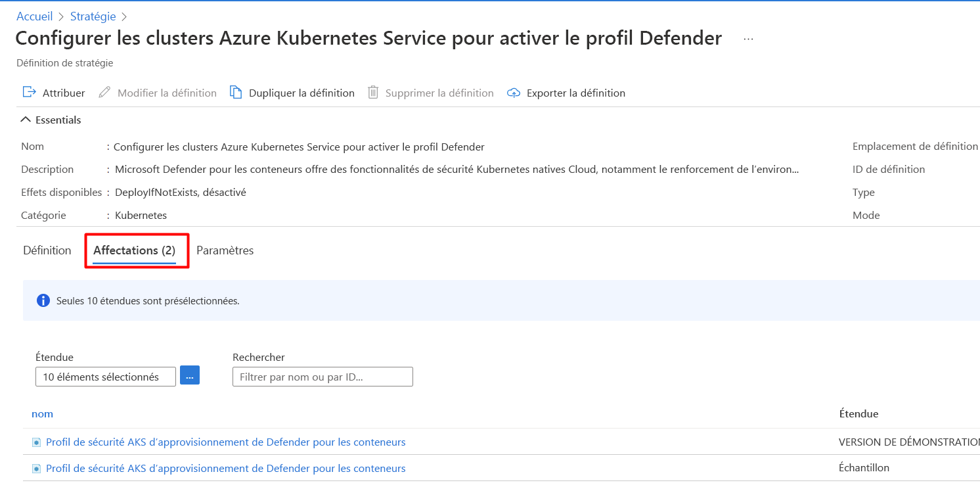980x491 pixels.
Task: Collapse the Essentials section
Action: point(51,120)
